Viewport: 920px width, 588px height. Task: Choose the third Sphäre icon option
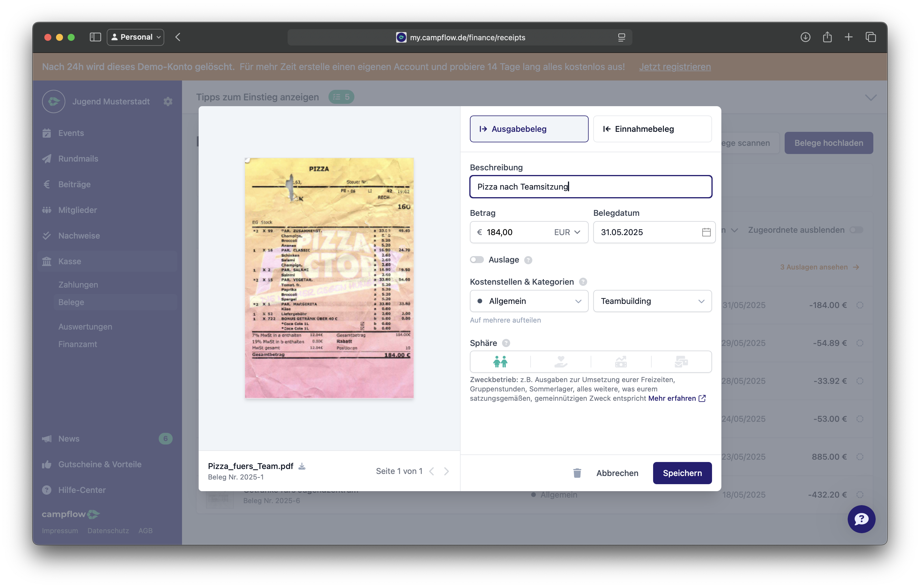point(621,361)
